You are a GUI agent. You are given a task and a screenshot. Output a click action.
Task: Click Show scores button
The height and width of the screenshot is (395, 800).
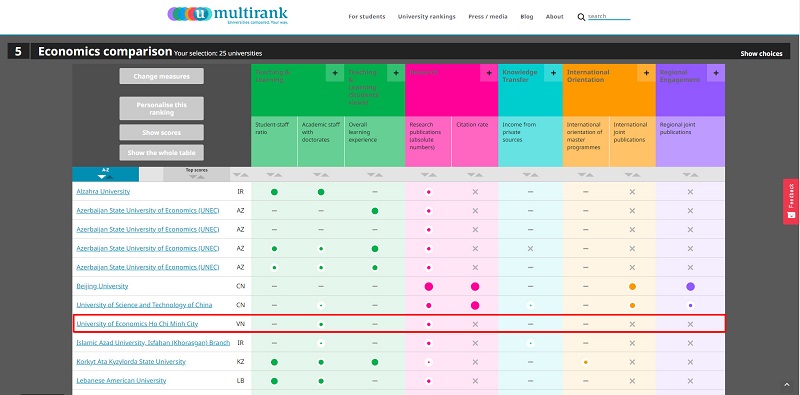tap(161, 132)
